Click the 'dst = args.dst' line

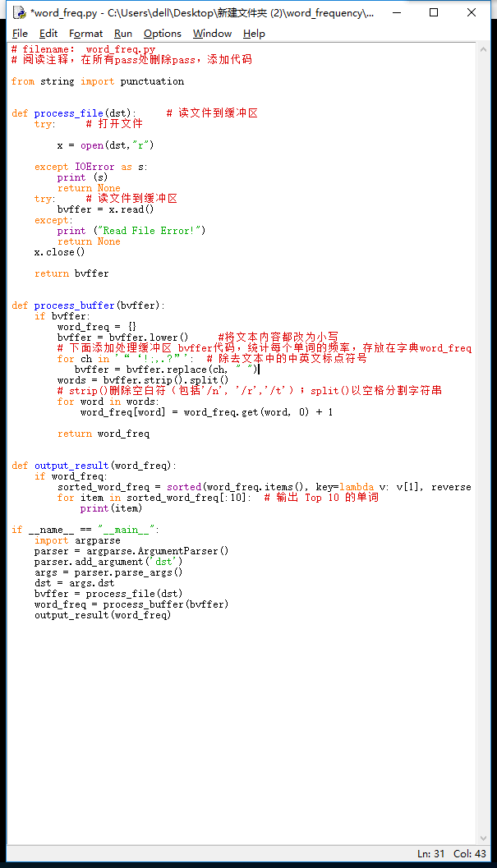(74, 584)
